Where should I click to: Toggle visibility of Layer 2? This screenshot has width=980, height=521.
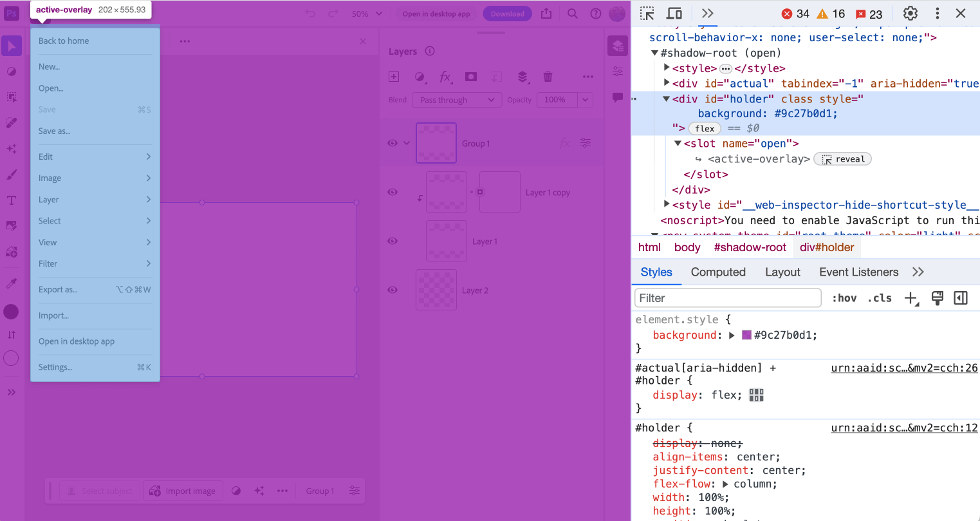pyautogui.click(x=393, y=290)
